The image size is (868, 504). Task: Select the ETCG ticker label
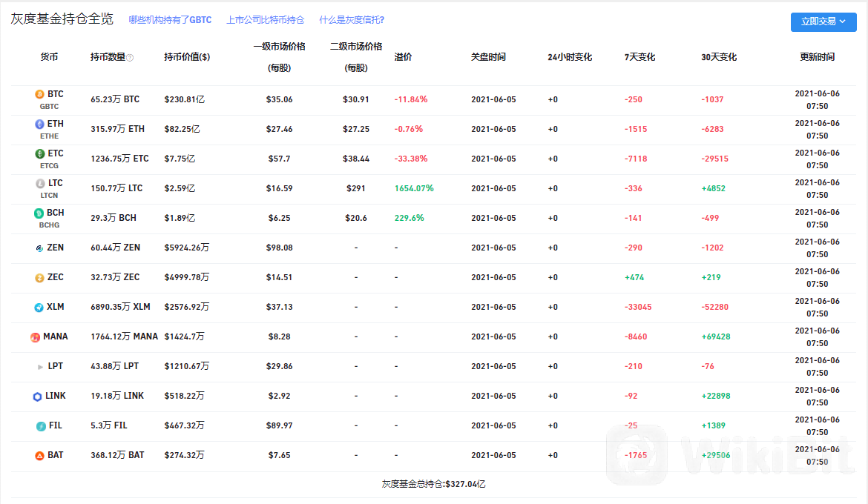49,165
